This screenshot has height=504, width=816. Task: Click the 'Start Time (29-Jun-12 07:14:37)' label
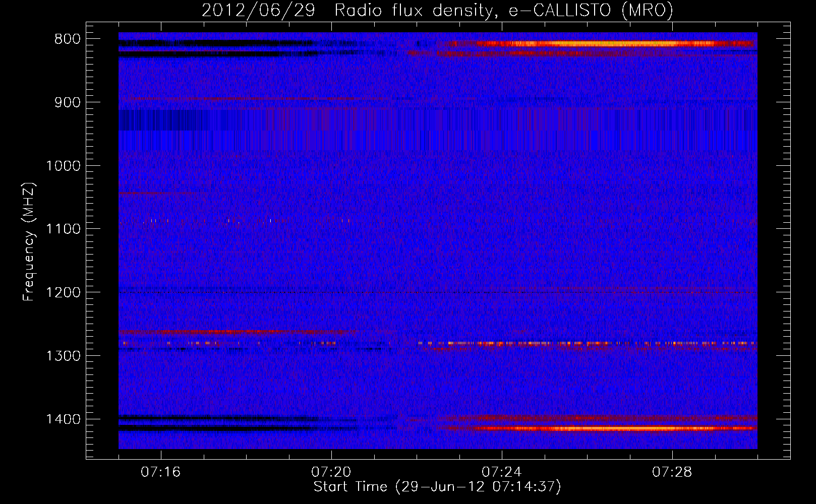(x=437, y=487)
